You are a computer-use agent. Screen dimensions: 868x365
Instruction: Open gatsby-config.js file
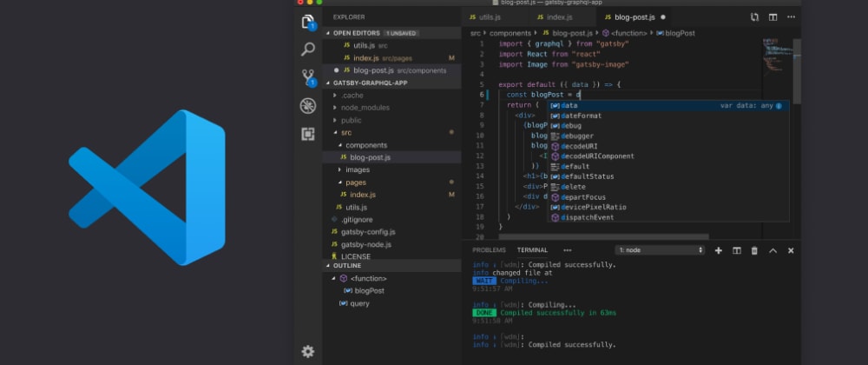point(391,232)
